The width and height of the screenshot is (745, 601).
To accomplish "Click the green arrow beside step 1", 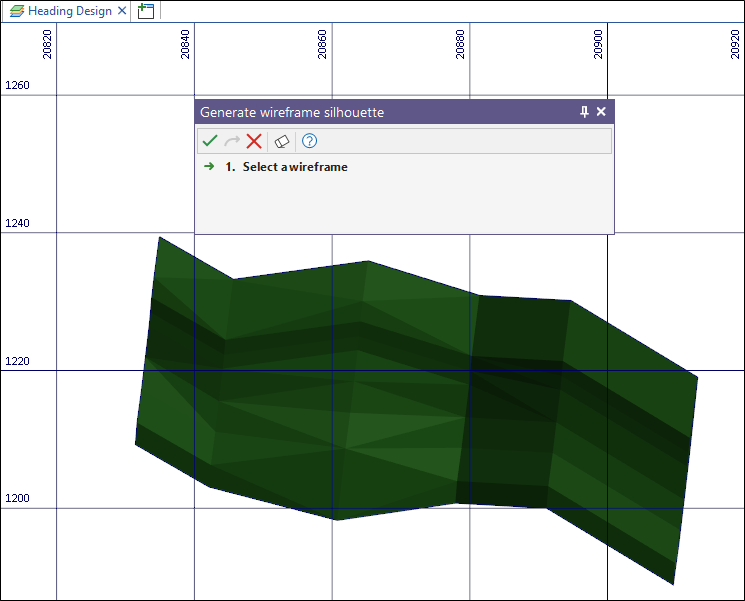I will tap(209, 167).
